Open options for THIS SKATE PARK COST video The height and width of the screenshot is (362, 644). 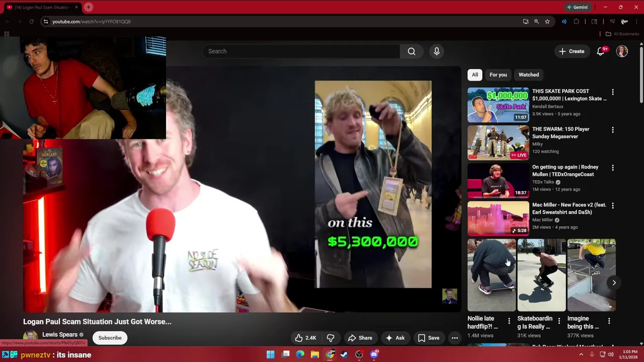pos(612,92)
